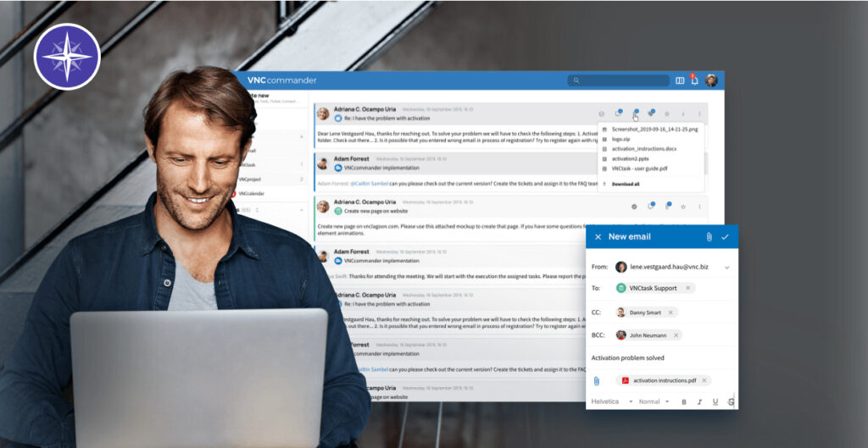
Task: Star the Create new page message
Action: pyautogui.click(x=683, y=207)
